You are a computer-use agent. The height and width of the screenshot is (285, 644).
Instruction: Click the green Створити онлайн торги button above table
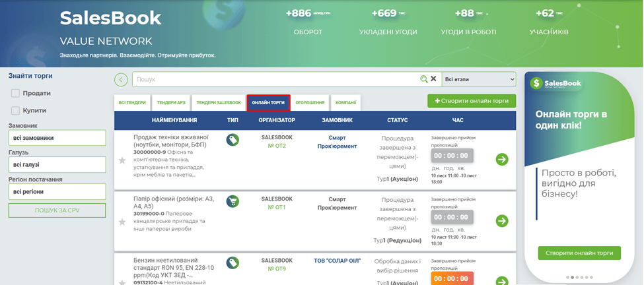(472, 101)
